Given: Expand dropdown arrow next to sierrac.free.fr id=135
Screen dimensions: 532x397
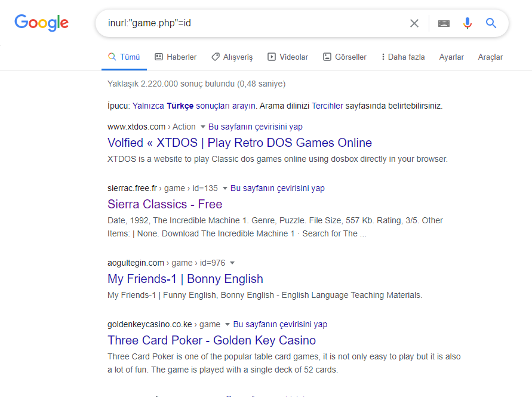Looking at the screenshot, I should 225,188.
